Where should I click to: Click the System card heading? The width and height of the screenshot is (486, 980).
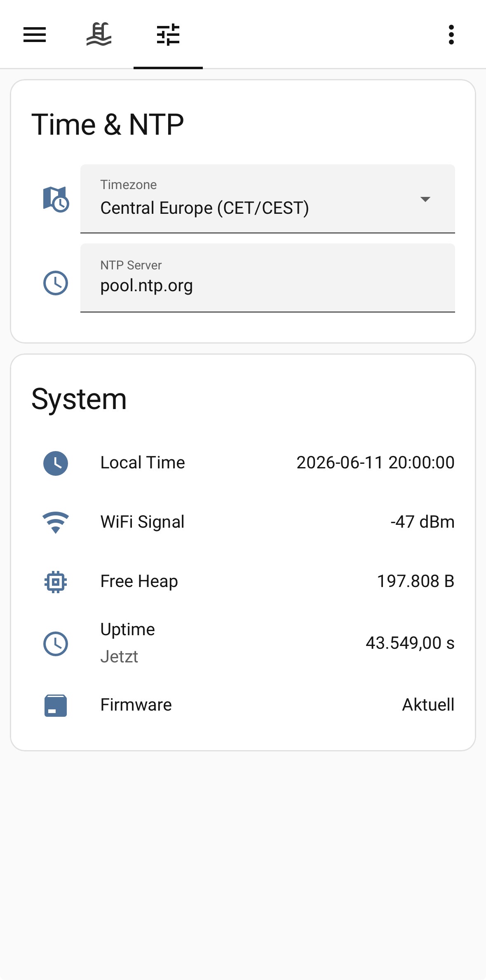pyautogui.click(x=79, y=399)
